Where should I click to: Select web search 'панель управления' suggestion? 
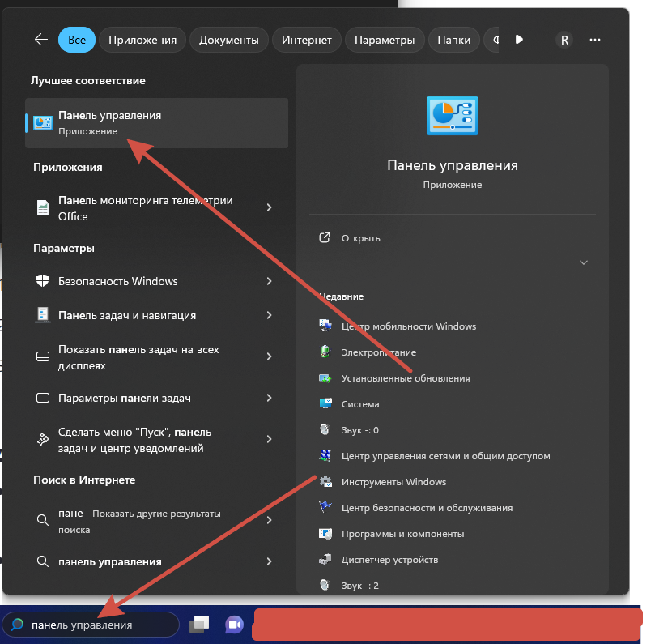(x=156, y=561)
